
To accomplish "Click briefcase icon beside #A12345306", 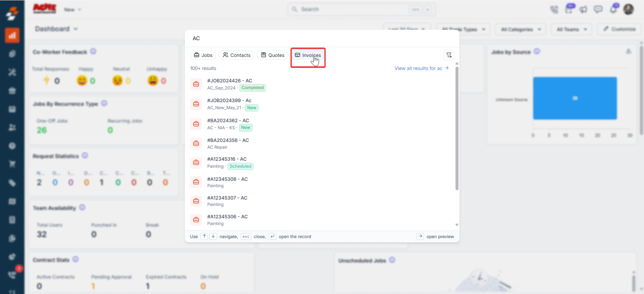I will 196,220.
